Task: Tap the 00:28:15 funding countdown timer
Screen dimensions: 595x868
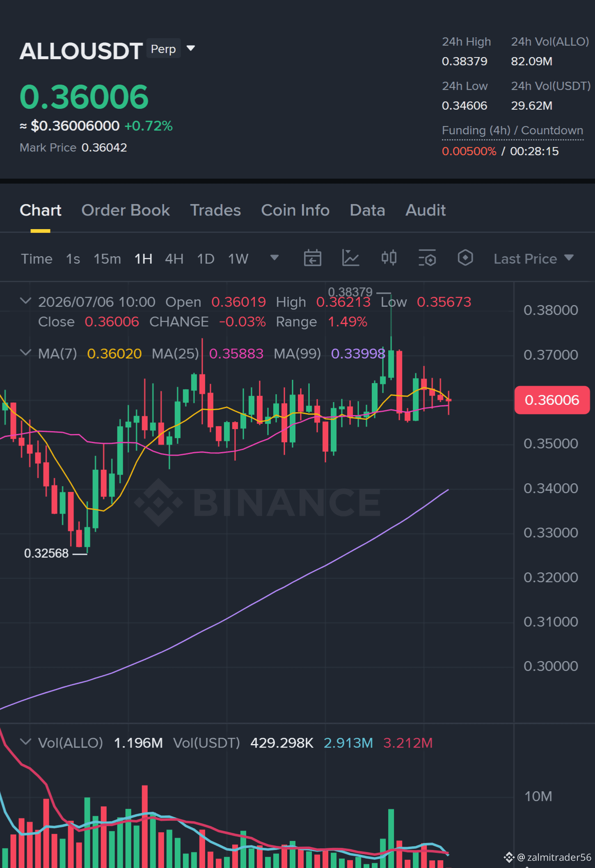Action: coord(534,151)
